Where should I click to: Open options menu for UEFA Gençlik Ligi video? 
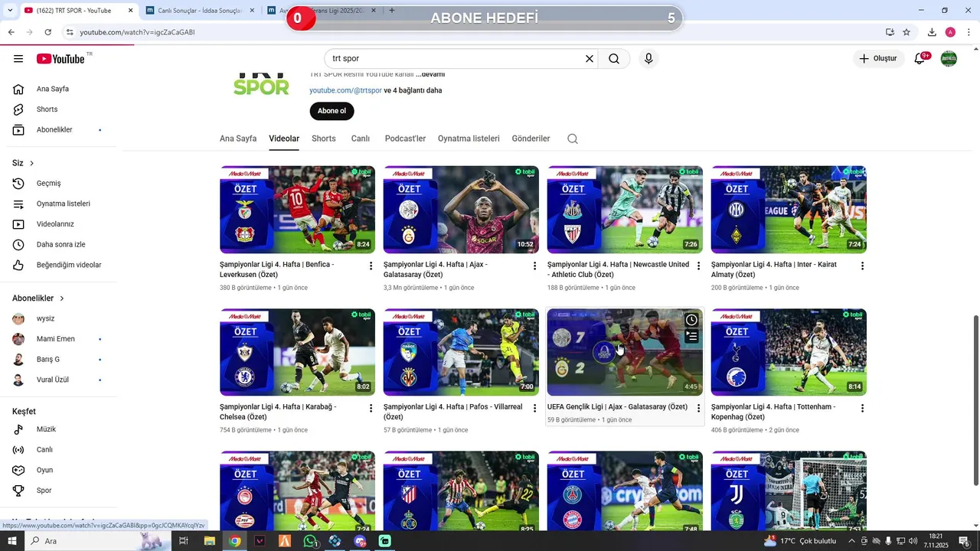coord(698,408)
